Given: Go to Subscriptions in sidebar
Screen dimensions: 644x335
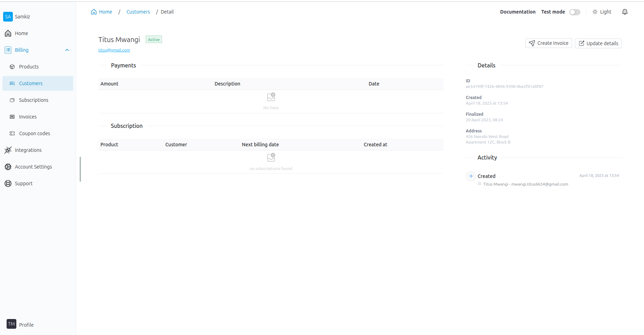Looking at the screenshot, I should pos(34,100).
